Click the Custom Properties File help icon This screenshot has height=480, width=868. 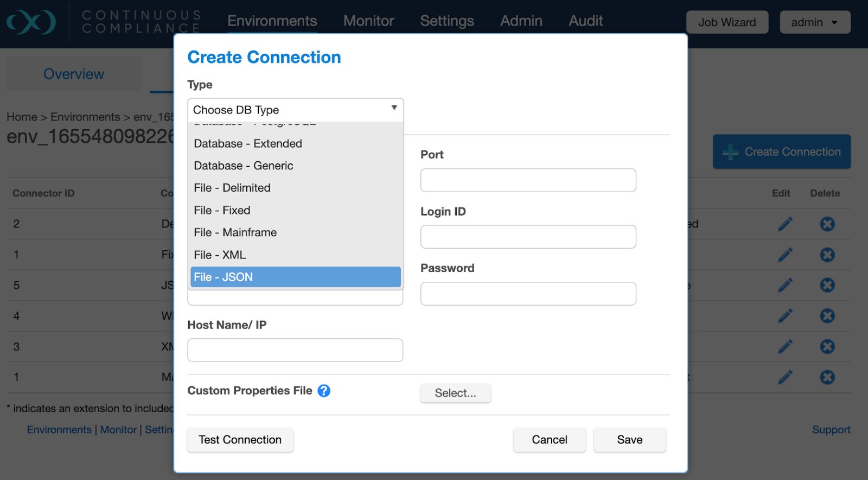[324, 391]
